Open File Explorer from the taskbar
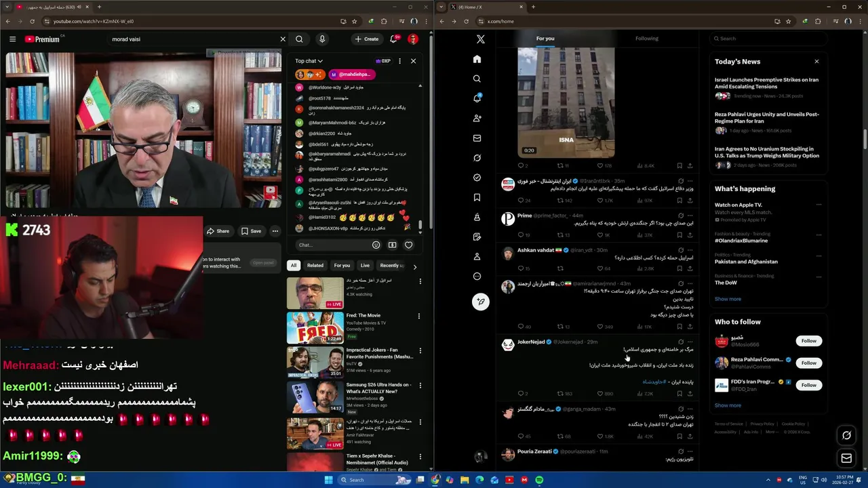Image resolution: width=868 pixels, height=488 pixels. (x=465, y=480)
